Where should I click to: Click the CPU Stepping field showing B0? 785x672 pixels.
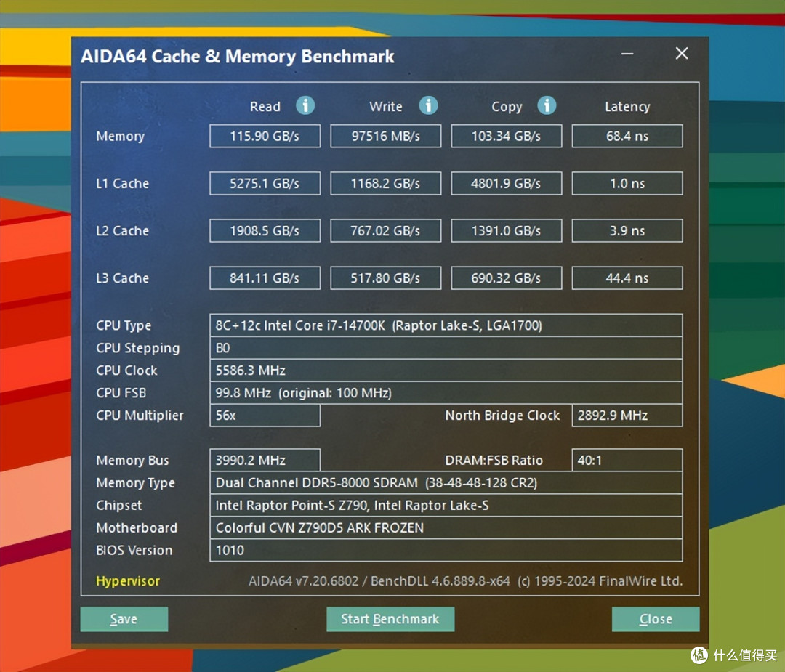[446, 348]
